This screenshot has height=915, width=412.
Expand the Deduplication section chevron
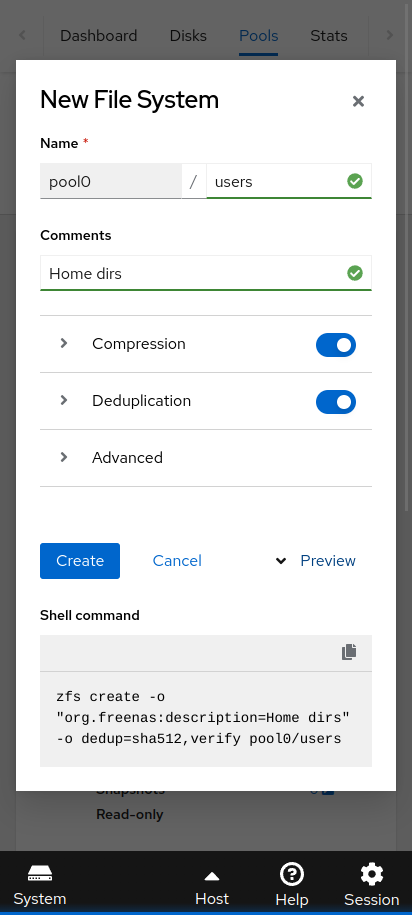tap(64, 400)
